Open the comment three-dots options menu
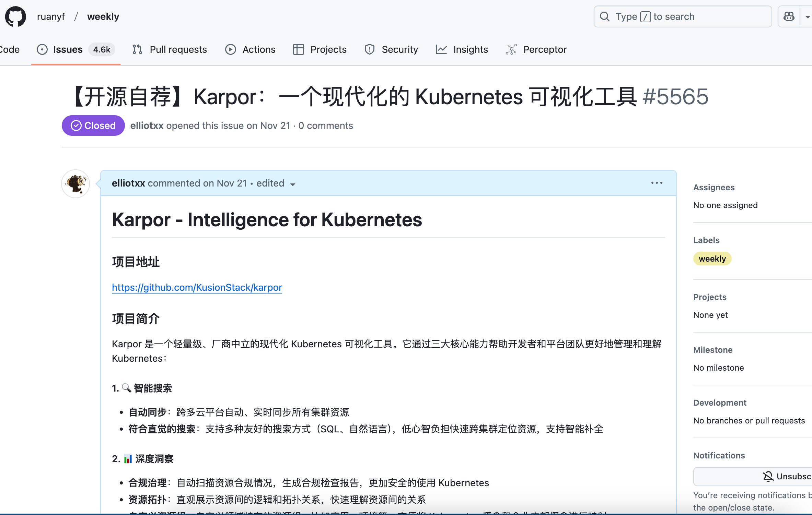812x515 pixels. click(x=657, y=183)
